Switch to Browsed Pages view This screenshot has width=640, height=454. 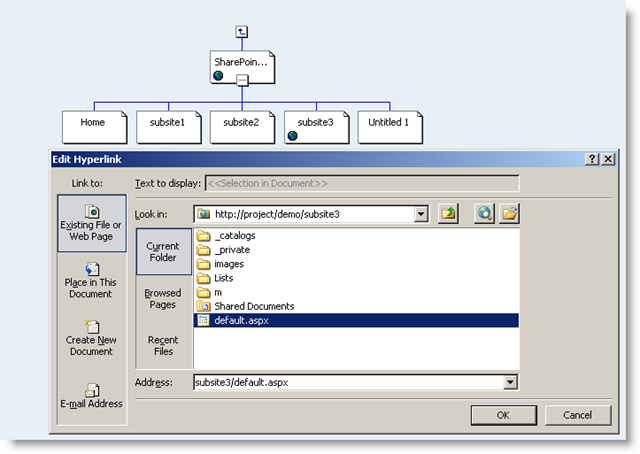coord(163,299)
